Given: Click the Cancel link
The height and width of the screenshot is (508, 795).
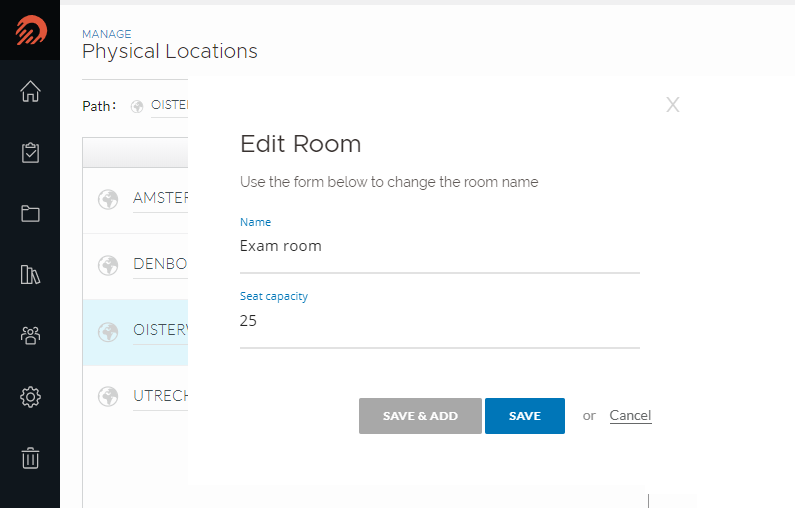Looking at the screenshot, I should pos(630,416).
